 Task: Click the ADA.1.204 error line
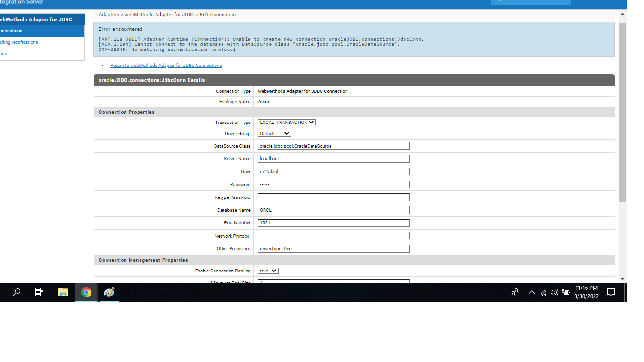point(249,44)
